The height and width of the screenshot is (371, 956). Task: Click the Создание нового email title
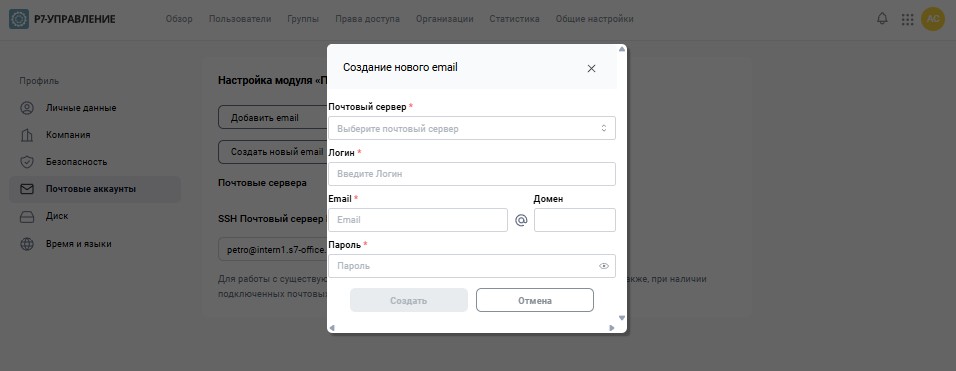[x=400, y=68]
